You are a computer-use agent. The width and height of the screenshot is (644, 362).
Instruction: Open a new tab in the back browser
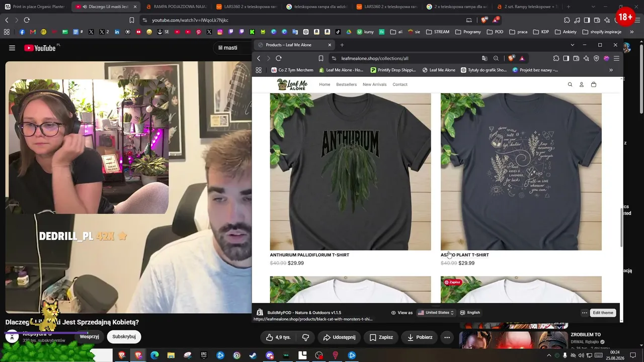(569, 7)
